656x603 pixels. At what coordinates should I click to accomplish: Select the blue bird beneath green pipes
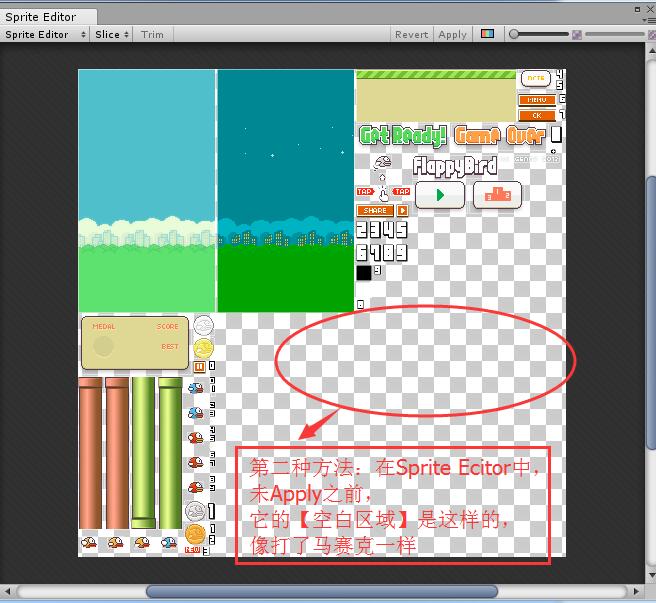pyautogui.click(x=169, y=543)
